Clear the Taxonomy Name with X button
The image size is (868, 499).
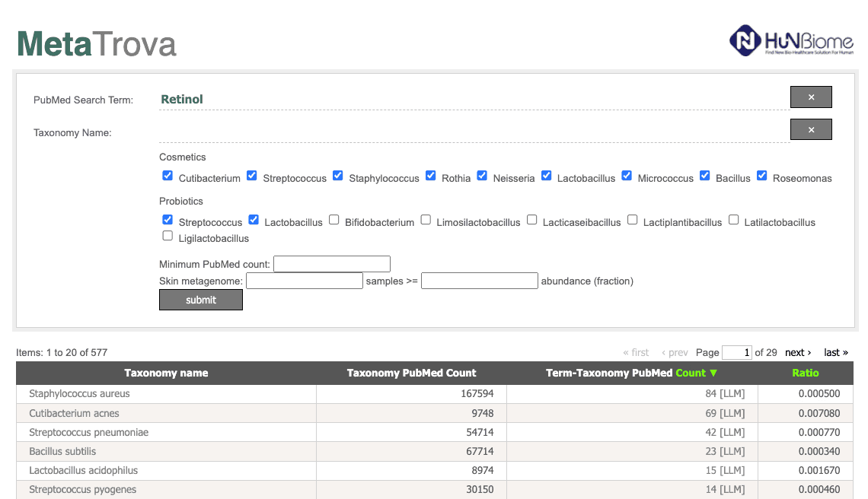[x=810, y=129]
